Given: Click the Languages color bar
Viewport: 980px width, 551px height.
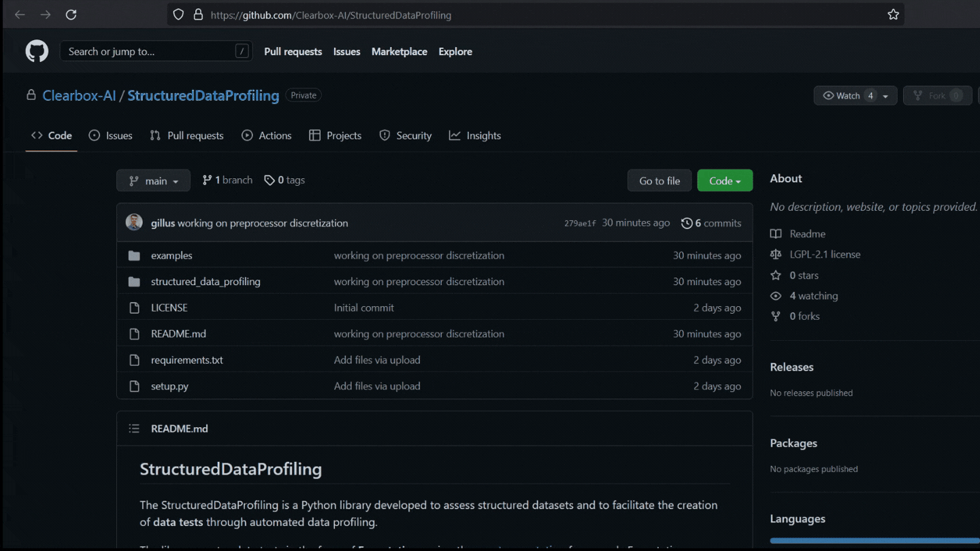Looking at the screenshot, I should coord(875,541).
